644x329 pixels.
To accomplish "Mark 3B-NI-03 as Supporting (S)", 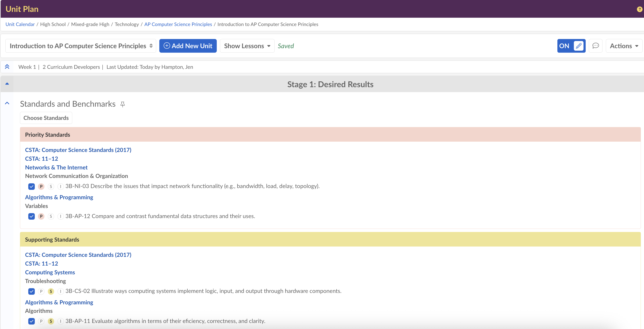I will pos(51,186).
